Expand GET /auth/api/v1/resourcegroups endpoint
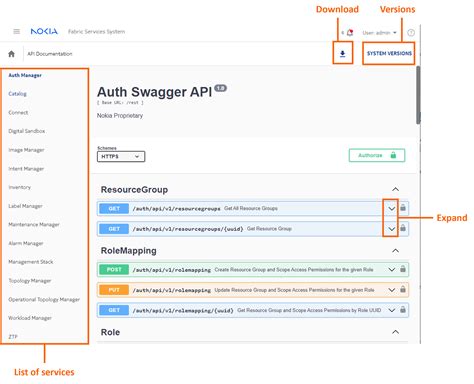Image resolution: width=474 pixels, height=384 pixels. click(x=392, y=209)
